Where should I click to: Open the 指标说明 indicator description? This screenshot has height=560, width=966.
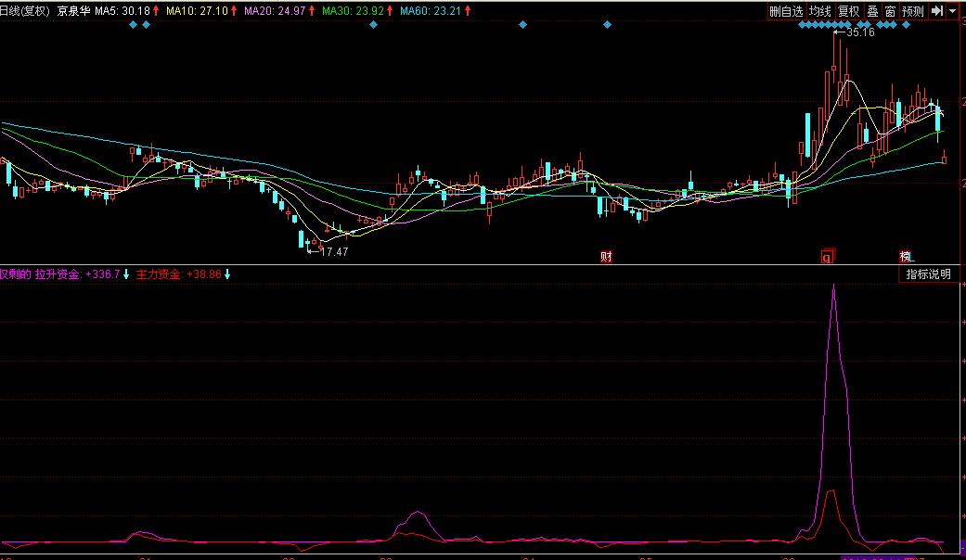[x=929, y=274]
